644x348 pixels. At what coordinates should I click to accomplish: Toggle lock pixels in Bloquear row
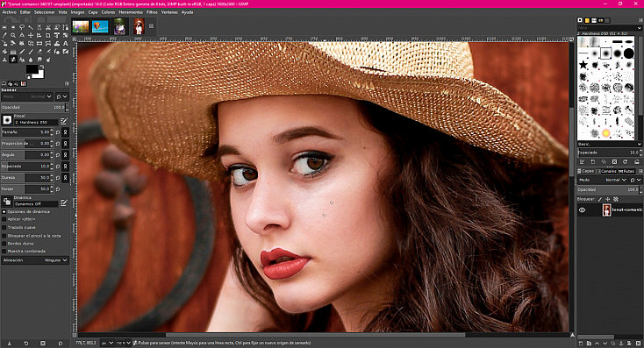(x=599, y=199)
